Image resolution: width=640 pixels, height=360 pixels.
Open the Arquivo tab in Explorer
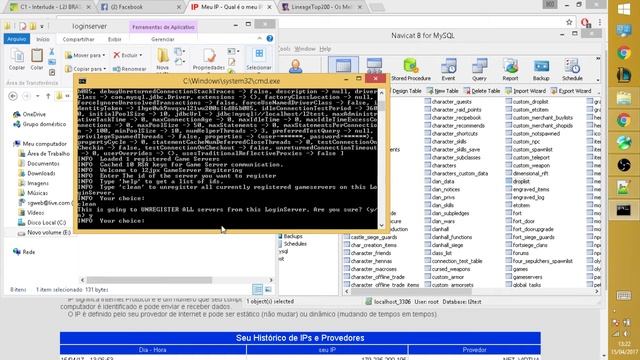tap(17, 39)
